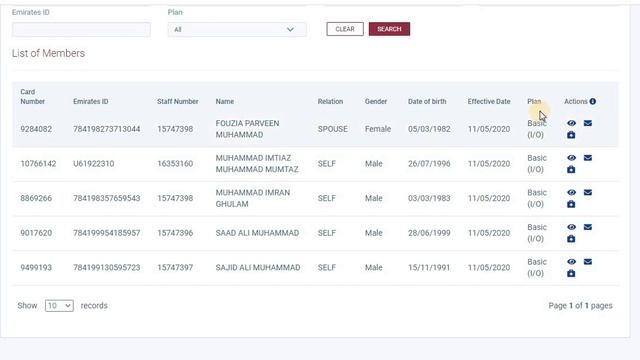The height and width of the screenshot is (360, 640).
Task: Click the Emirates ID column header
Action: point(91,101)
